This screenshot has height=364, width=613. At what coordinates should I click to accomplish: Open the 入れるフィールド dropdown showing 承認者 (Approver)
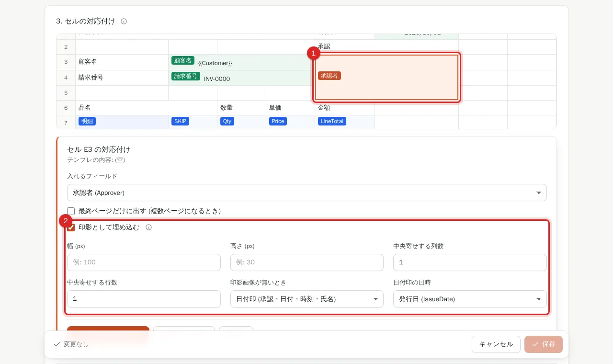(x=307, y=193)
